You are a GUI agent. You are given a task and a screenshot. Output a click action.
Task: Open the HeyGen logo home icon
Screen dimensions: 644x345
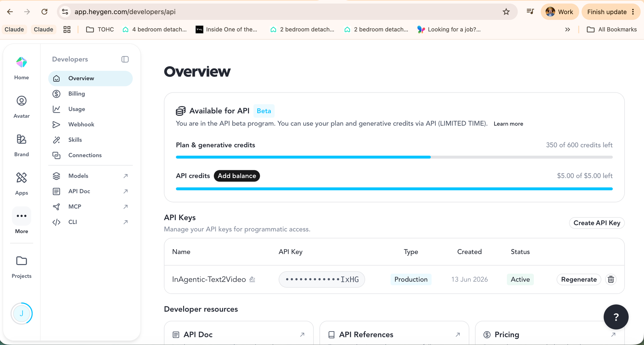(x=22, y=62)
